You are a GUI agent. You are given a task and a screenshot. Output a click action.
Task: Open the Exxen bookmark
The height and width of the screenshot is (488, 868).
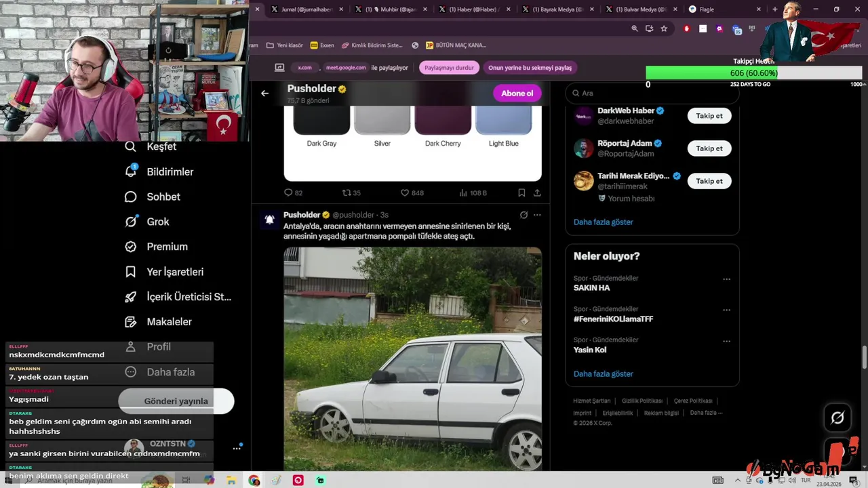(322, 45)
